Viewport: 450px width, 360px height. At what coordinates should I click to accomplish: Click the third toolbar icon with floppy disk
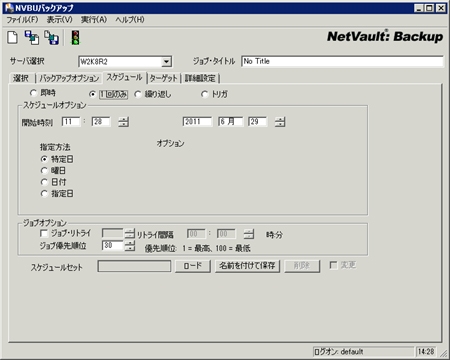[x=52, y=37]
